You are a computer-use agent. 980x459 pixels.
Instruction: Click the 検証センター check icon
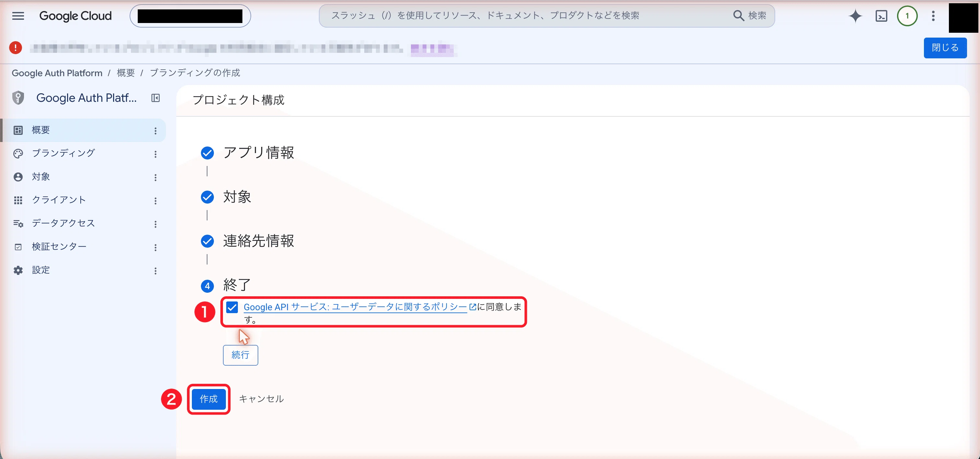[18, 247]
